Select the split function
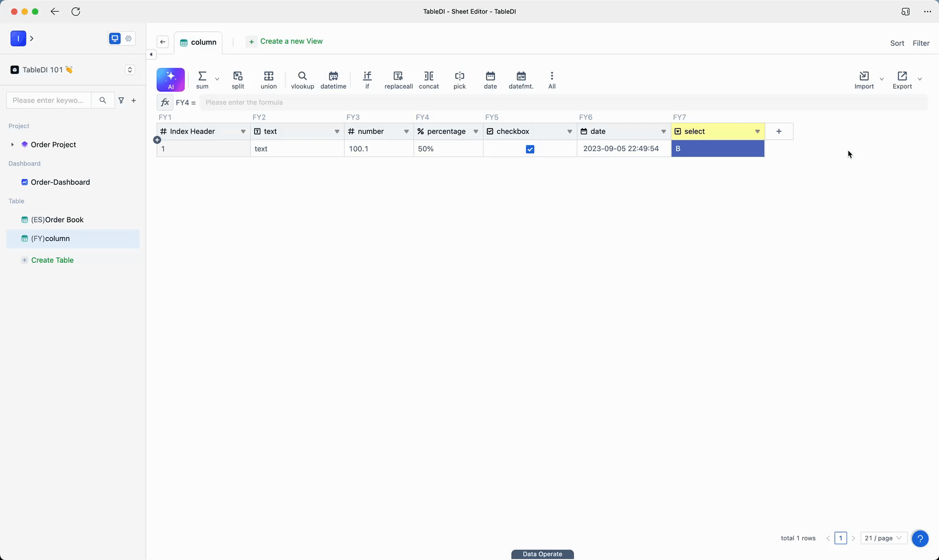 point(238,80)
